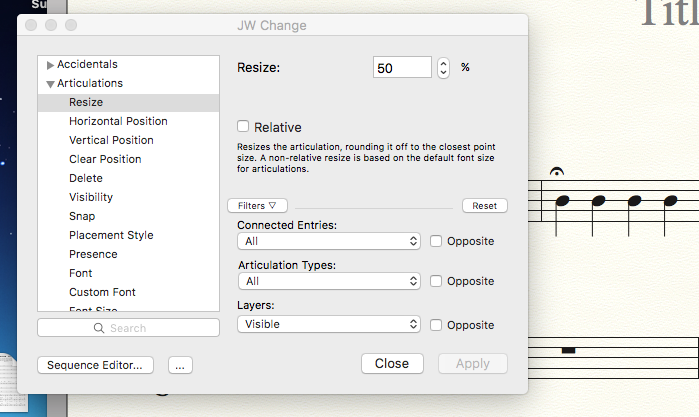Viewport: 699px width, 417px height.
Task: Select Horizontal Position in the list
Action: pos(118,121)
